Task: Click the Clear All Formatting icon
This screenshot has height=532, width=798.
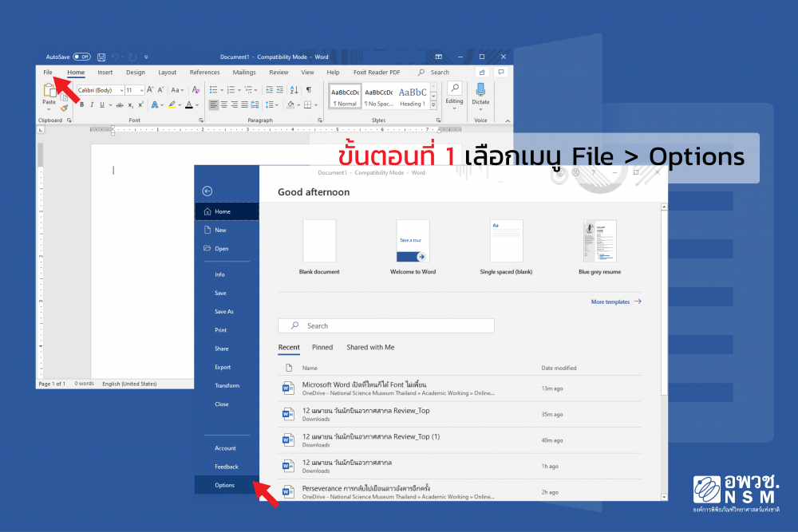Action: (194, 90)
